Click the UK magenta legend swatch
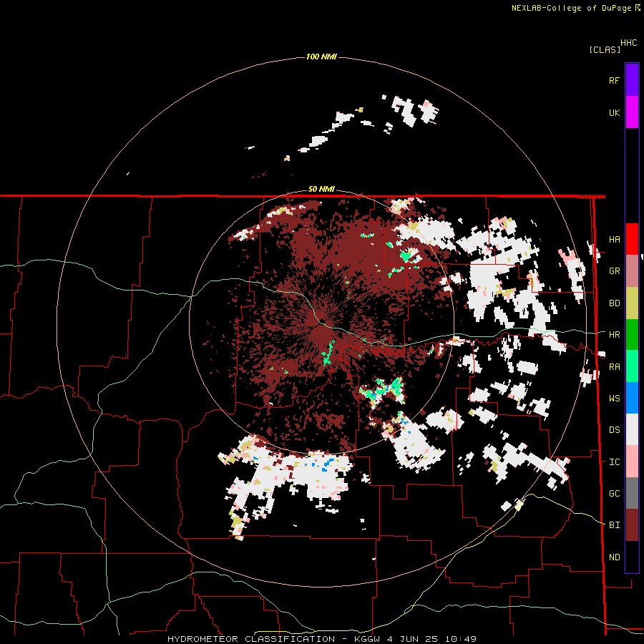The width and height of the screenshot is (644, 644). [x=632, y=112]
